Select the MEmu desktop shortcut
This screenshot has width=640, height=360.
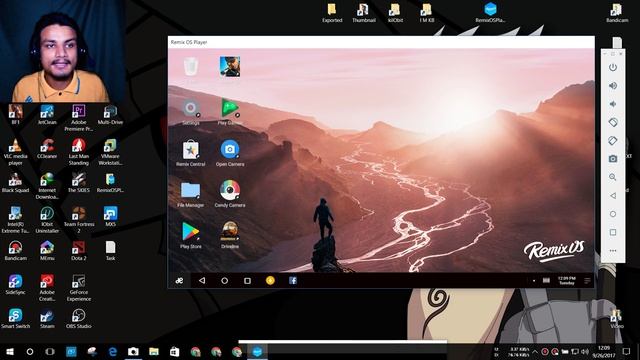coord(47,251)
